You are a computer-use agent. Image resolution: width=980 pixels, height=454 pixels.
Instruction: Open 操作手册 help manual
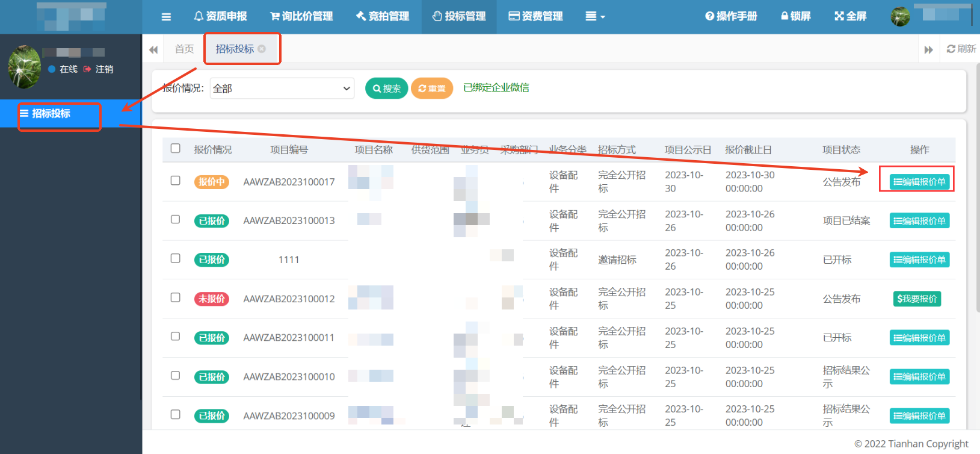[x=731, y=16]
